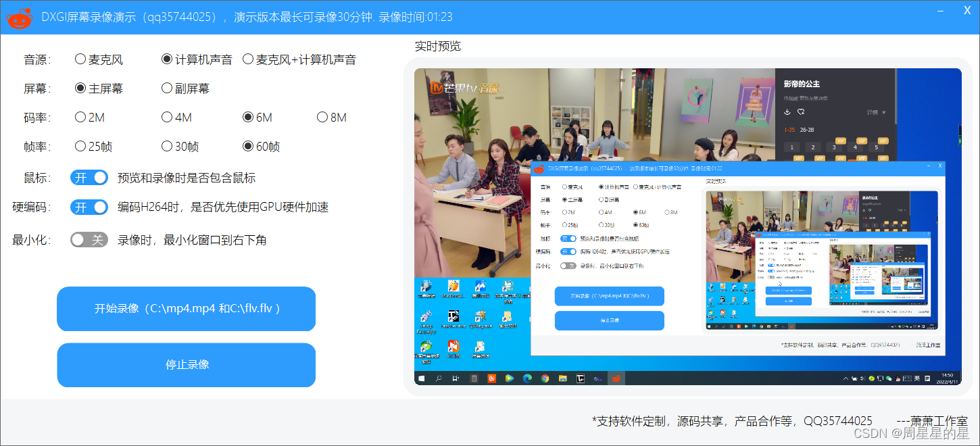
Task: Open File Explorer in the preview taskbar
Action: (563, 378)
